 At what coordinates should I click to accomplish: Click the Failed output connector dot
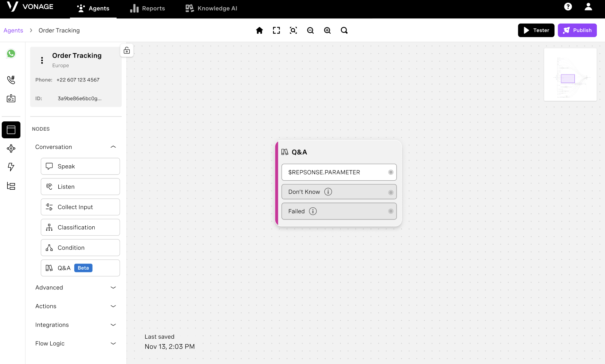pyautogui.click(x=391, y=211)
